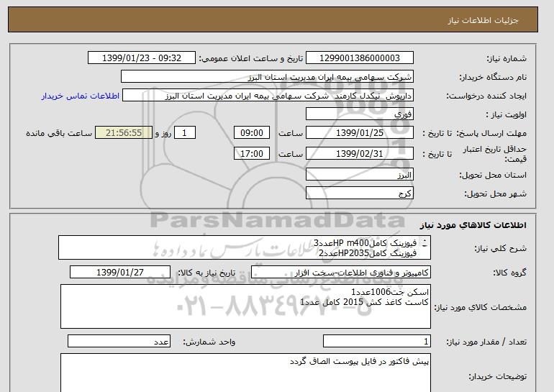Select the priority field showing فوري
This screenshot has width=554, height=392.
(359, 114)
